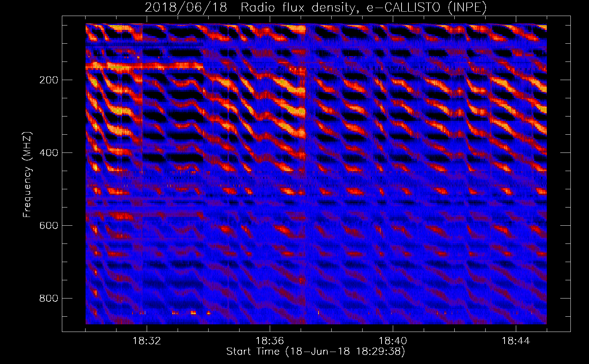
Task: Click the Frequency (MHZ) axis label
Action: 27,174
